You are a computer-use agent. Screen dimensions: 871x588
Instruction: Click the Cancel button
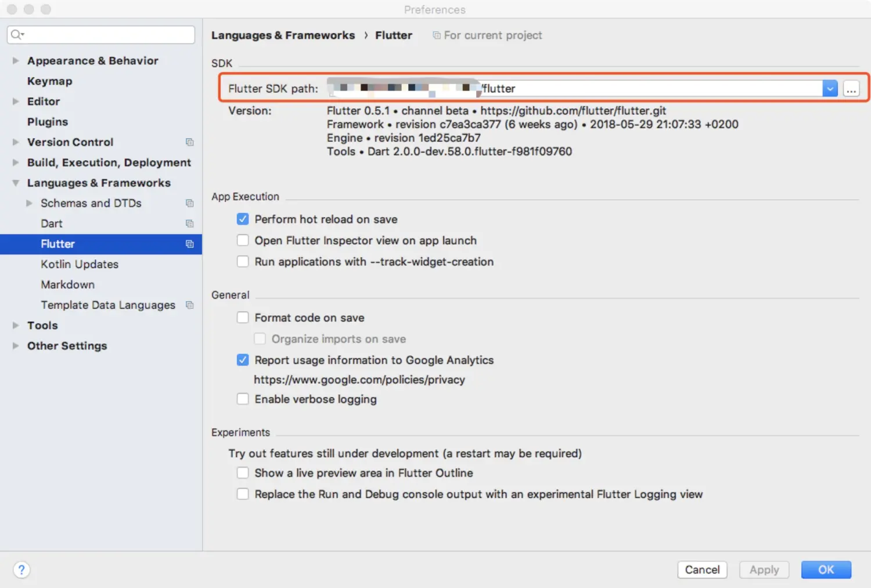point(702,569)
